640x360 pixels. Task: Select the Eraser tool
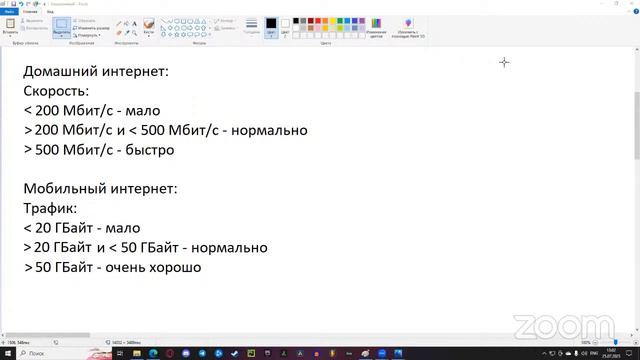(119, 33)
